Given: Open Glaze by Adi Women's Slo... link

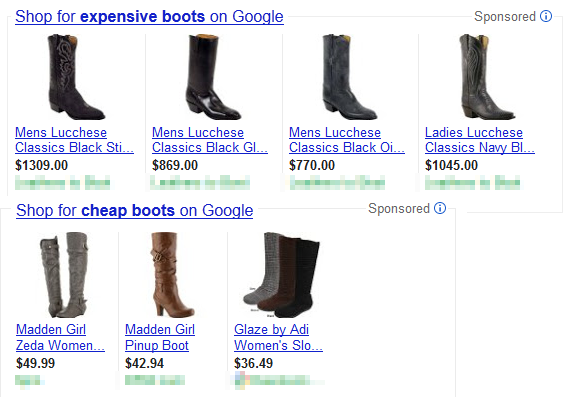Looking at the screenshot, I should click(x=278, y=337).
